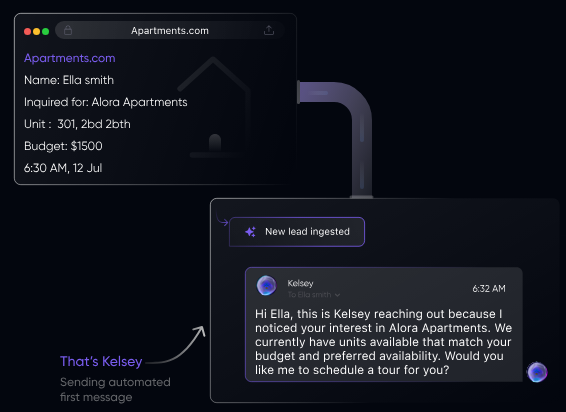Click Kelsey's automated message body text
The image size is (566, 412).
[383, 342]
